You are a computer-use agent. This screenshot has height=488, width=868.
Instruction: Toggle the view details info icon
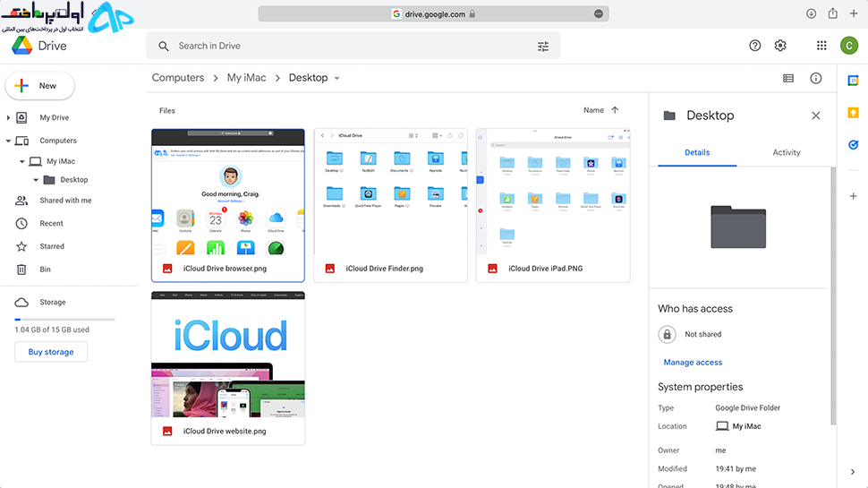816,78
